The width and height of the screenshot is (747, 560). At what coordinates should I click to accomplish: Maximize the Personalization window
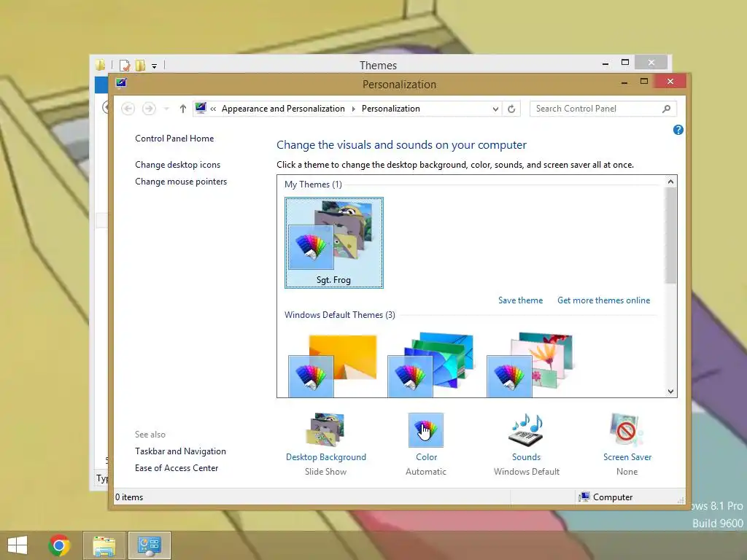click(644, 82)
